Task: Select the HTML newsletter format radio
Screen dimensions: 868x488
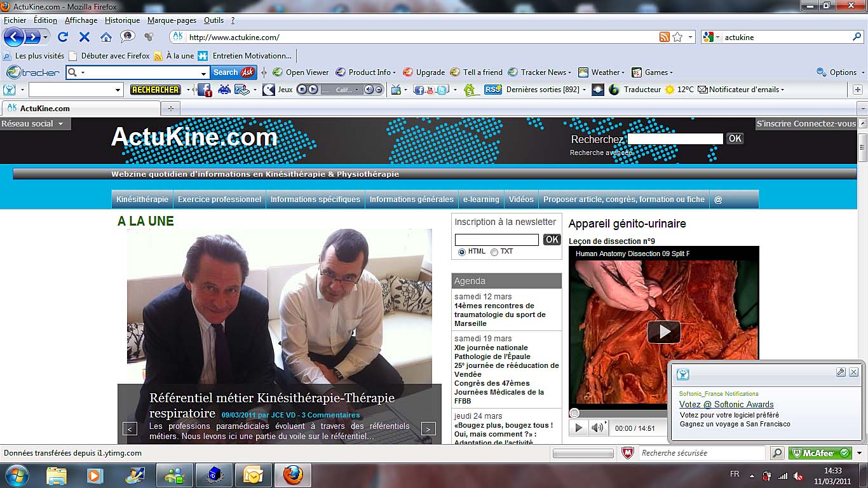Action: tap(462, 252)
